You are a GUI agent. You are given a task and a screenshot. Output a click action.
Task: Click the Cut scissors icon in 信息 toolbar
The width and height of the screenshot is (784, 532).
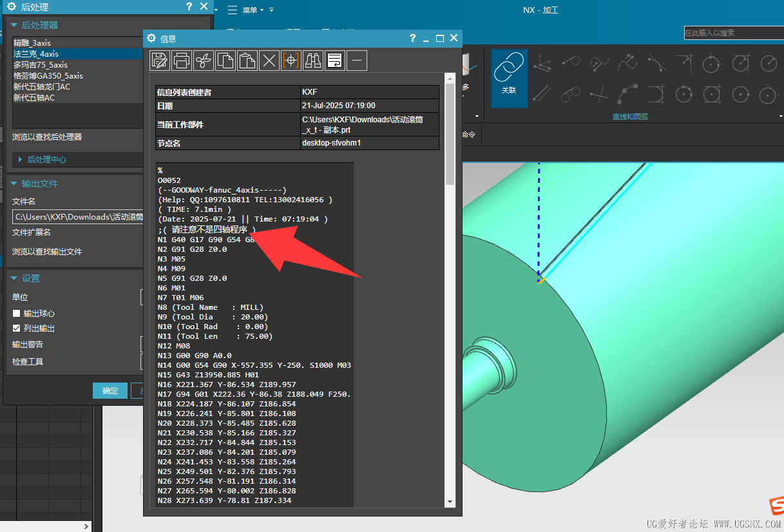204,61
